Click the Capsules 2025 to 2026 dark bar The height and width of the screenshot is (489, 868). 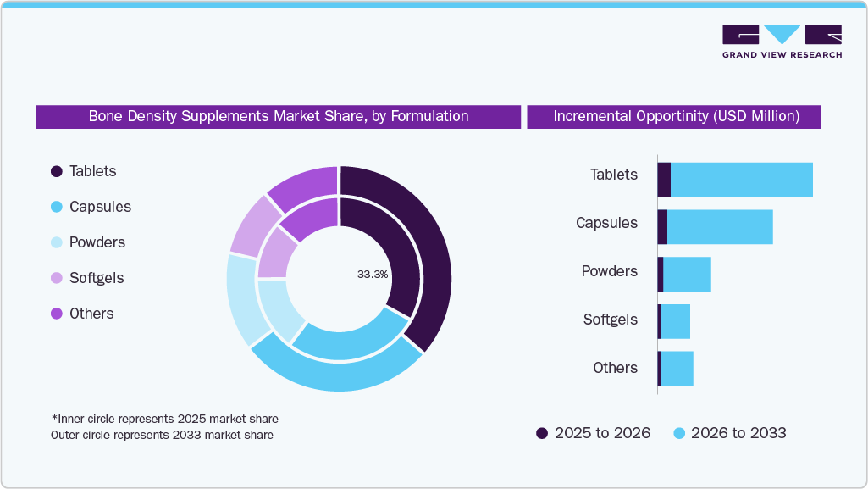[662, 227]
